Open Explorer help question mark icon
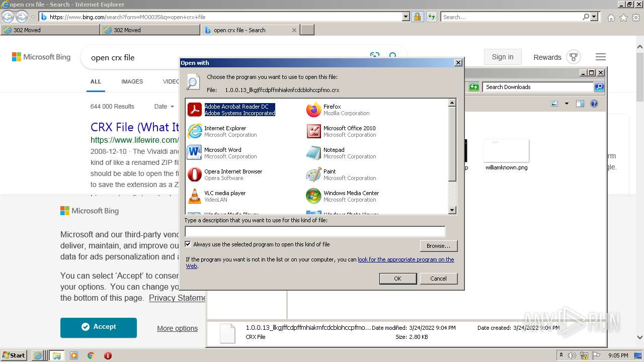This screenshot has height=362, width=644. (594, 104)
